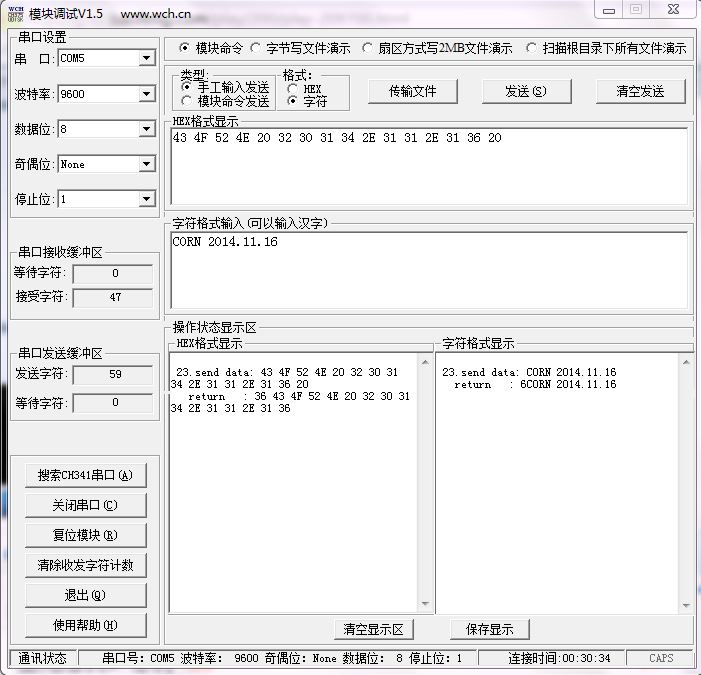The height and width of the screenshot is (675, 701).
Task: Click the 串口号: COM5 status text
Action: [138, 658]
